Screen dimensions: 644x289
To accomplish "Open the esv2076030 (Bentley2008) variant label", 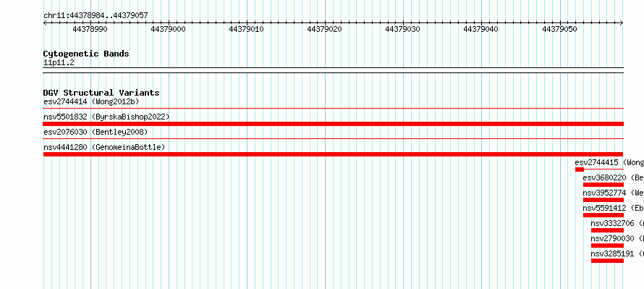I will point(96,132).
